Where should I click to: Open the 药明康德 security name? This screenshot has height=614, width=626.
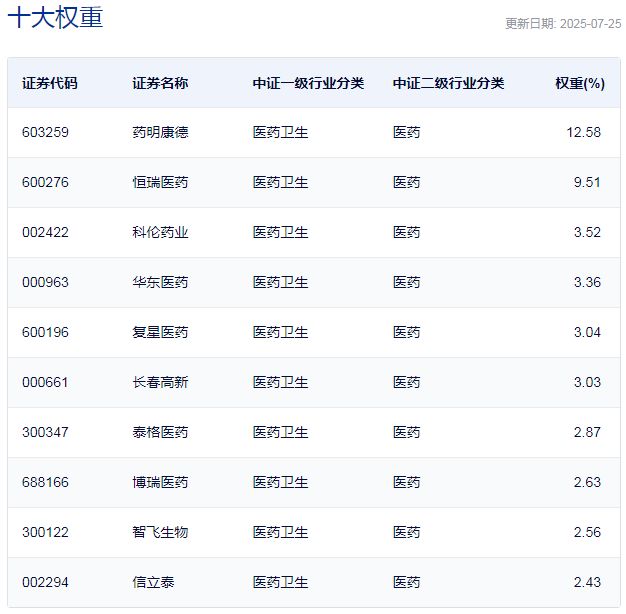coord(160,132)
